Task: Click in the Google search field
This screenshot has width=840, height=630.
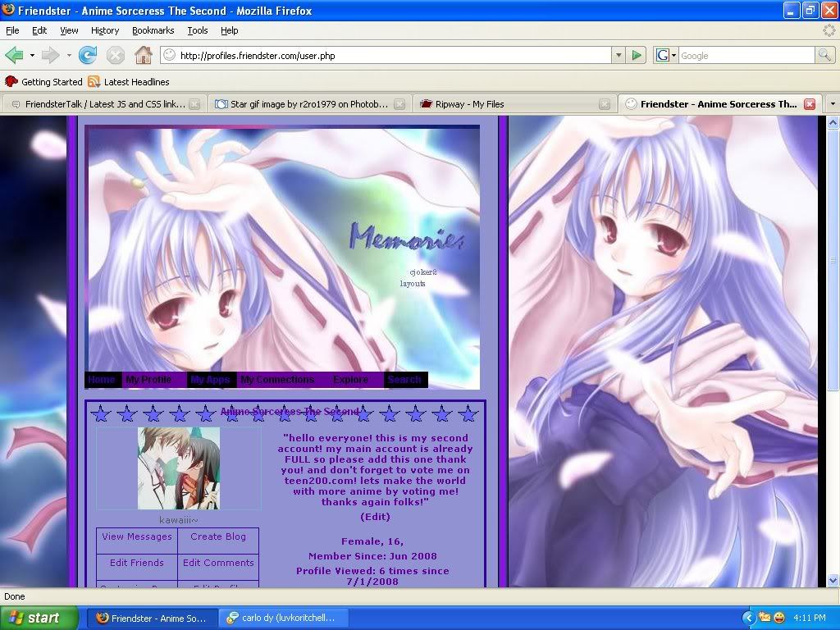Action: [745, 56]
